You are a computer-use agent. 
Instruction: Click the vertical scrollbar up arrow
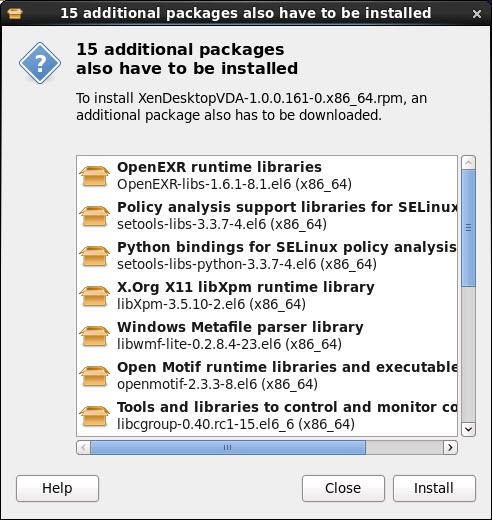pyautogui.click(x=468, y=163)
